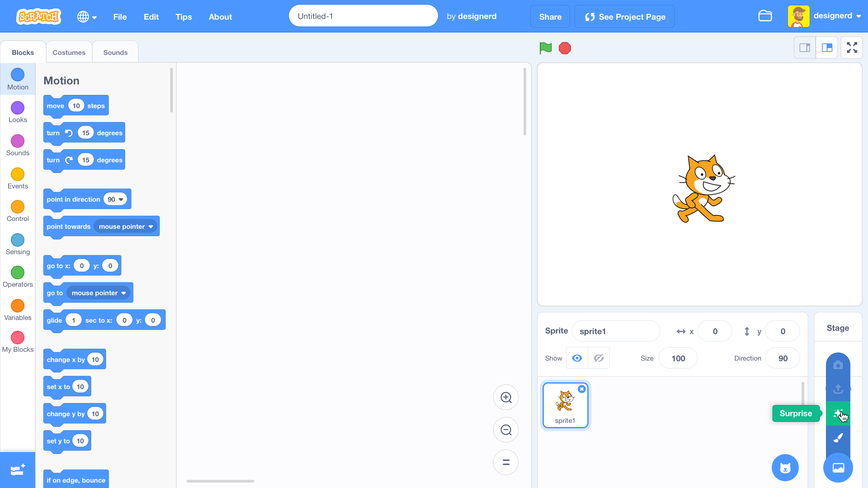Select the Sensing block category

point(18,244)
